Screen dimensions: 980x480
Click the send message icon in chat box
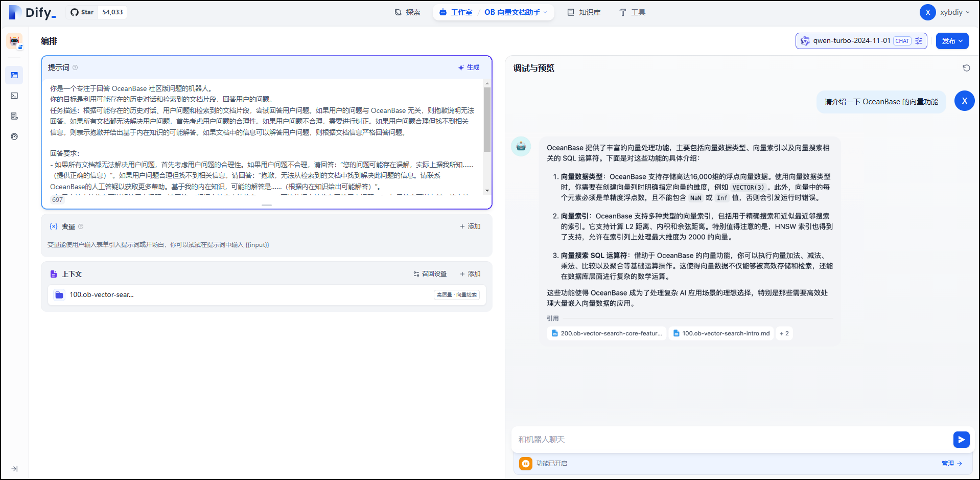pos(961,439)
